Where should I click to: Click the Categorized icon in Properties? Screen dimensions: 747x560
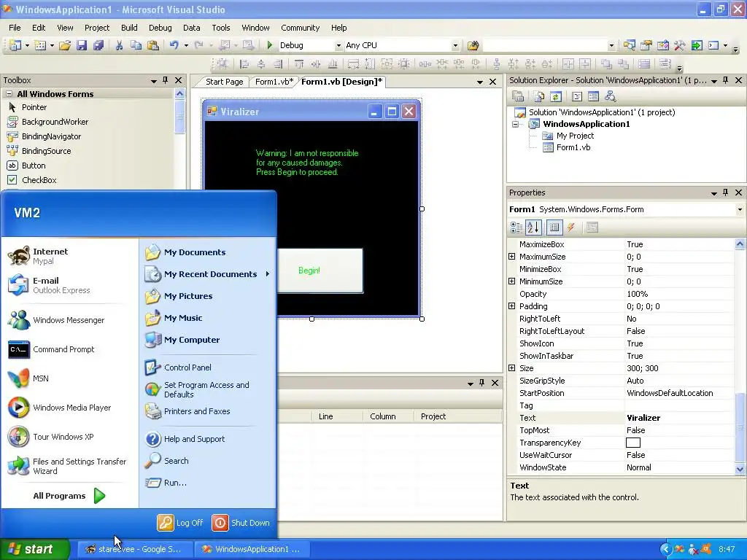[x=516, y=227]
